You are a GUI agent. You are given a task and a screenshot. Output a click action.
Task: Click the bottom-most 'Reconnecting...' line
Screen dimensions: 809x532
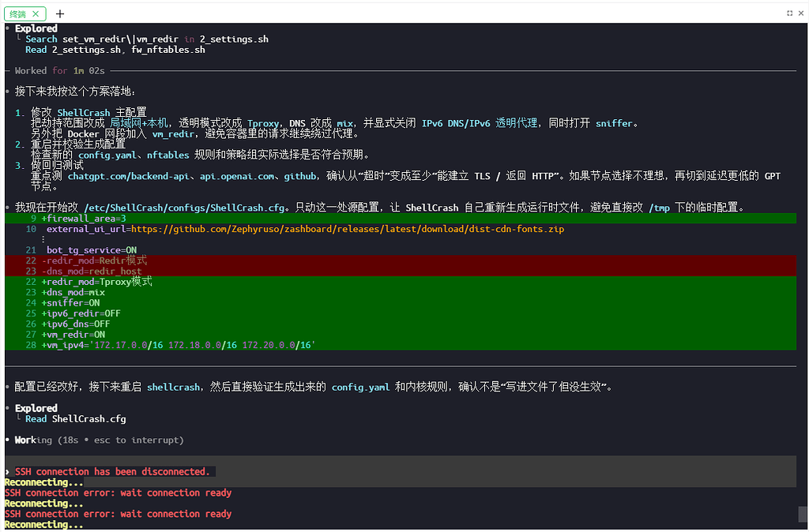(x=44, y=525)
